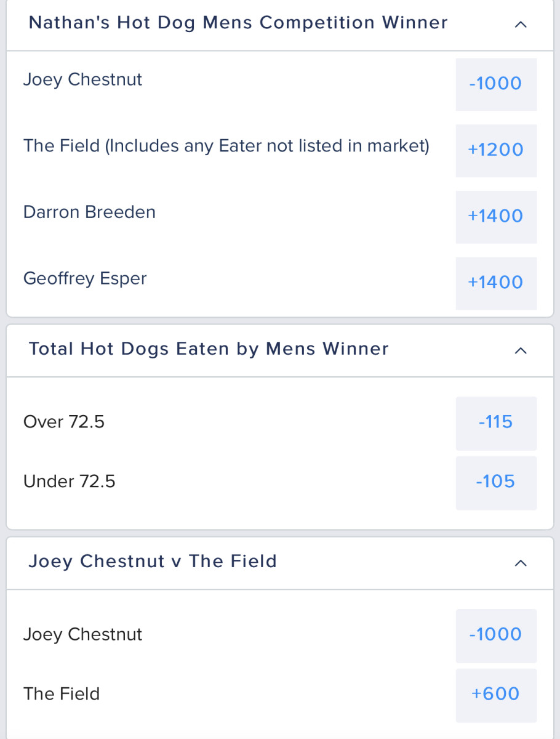Image resolution: width=560 pixels, height=739 pixels.
Task: Click the Under 72.5 label text
Action: [x=70, y=482]
